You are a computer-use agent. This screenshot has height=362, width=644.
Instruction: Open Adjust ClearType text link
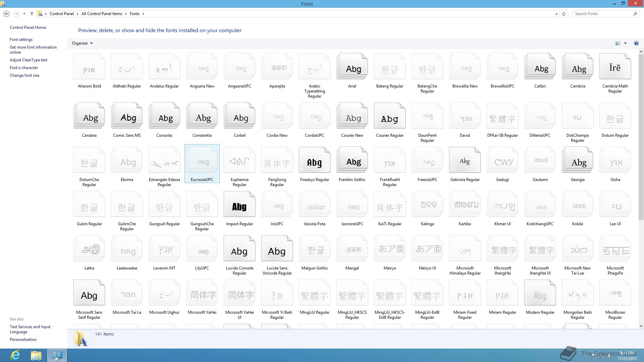[29, 60]
